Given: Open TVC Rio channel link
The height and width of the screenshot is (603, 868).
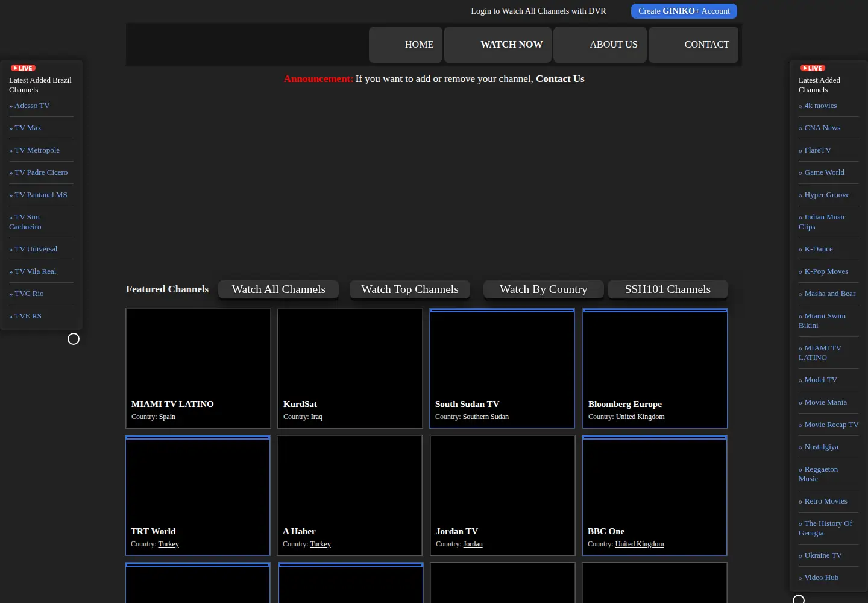Looking at the screenshot, I should [27, 294].
